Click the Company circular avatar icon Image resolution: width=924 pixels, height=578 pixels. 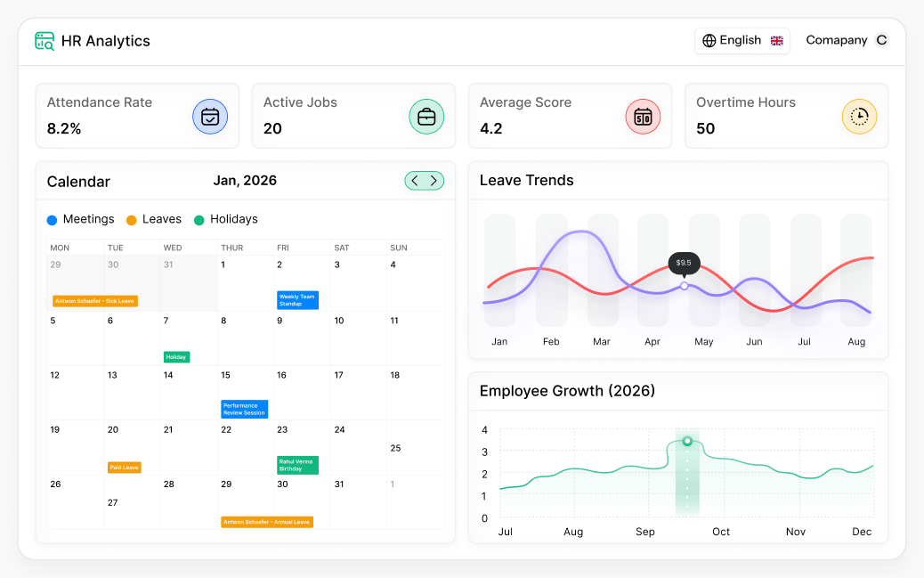pos(881,40)
